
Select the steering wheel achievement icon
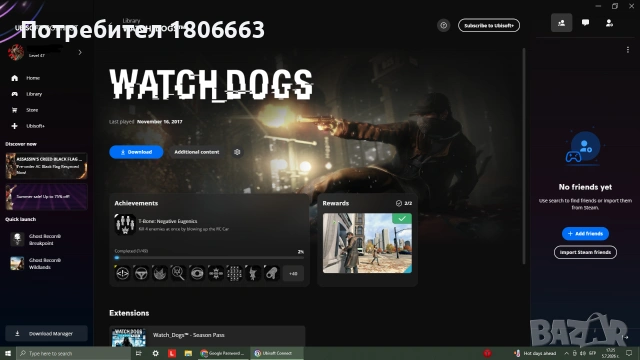pyautogui.click(x=141, y=273)
